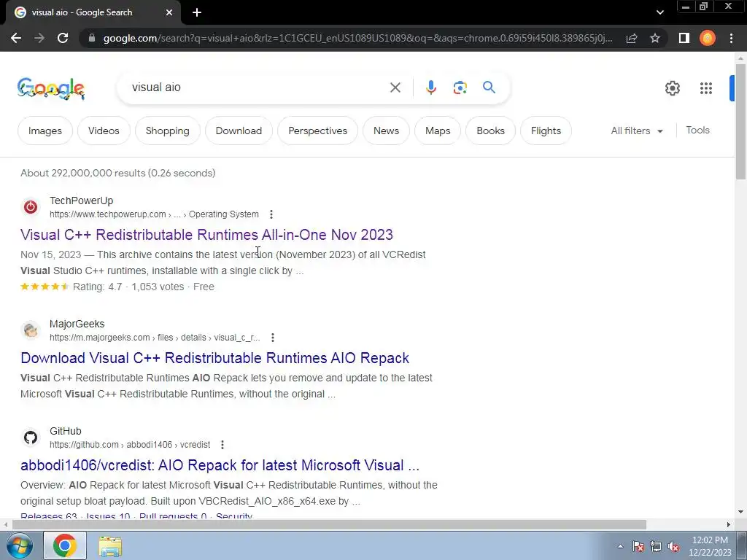Screen dimensions: 747x560
Task: Click the search input field
Action: click(x=258, y=87)
